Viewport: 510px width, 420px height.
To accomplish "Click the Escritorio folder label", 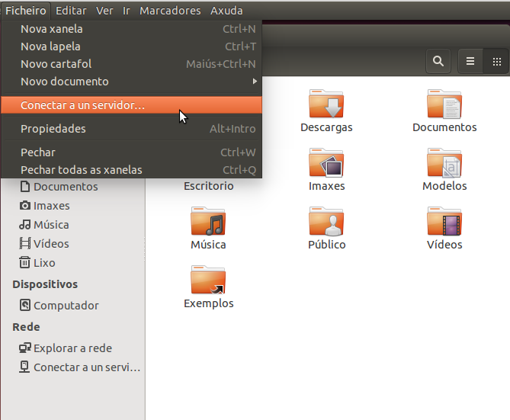I will (x=208, y=186).
